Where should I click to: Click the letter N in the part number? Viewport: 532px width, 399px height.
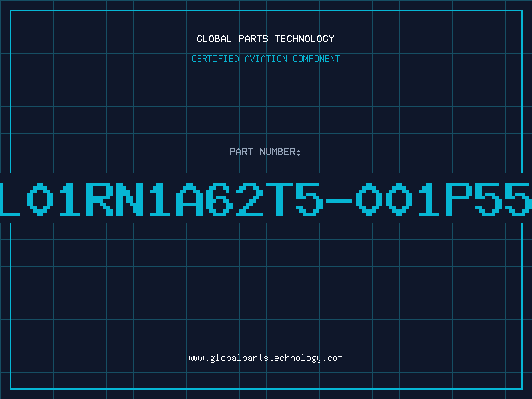point(130,199)
